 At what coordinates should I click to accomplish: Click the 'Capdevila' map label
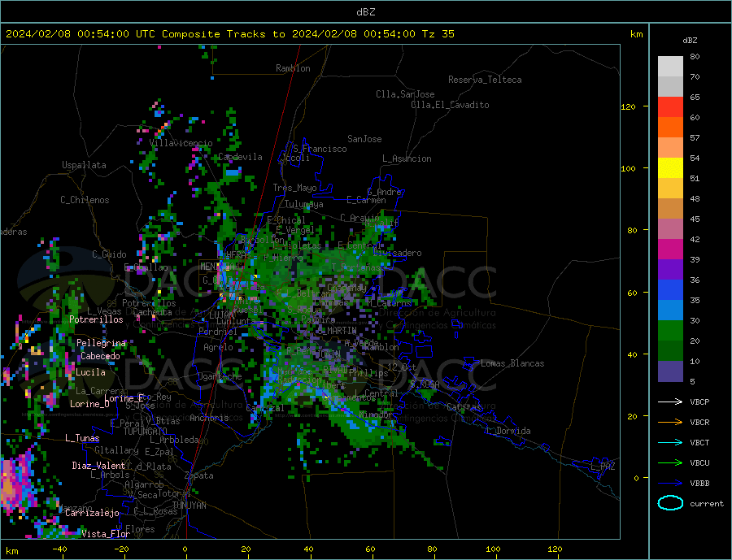click(240, 157)
